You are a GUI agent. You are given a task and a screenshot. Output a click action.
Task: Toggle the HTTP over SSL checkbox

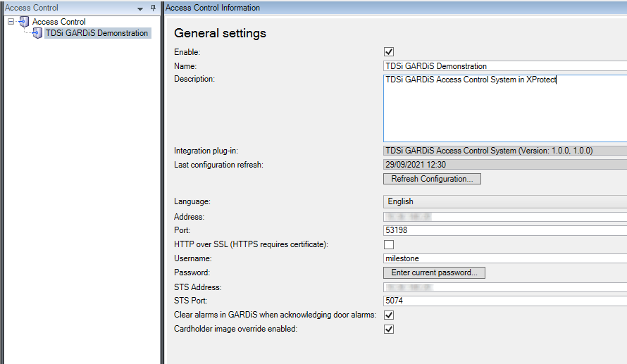click(x=389, y=244)
